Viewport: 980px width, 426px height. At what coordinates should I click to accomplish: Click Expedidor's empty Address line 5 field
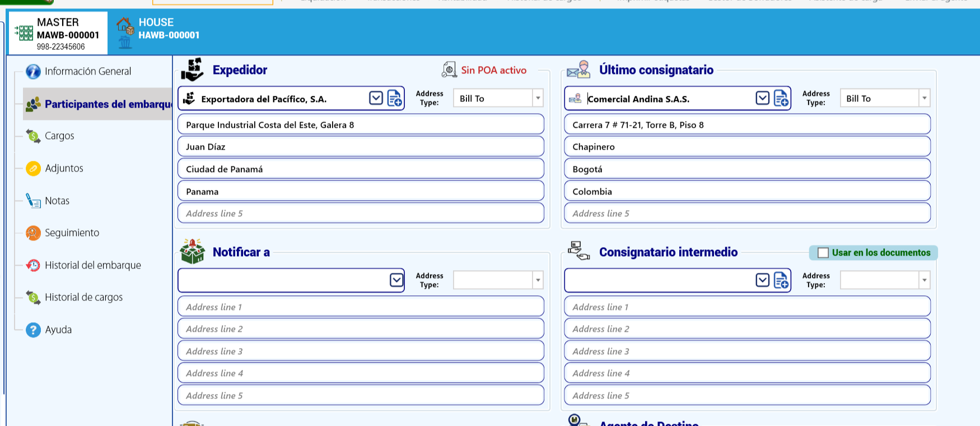[x=361, y=213]
